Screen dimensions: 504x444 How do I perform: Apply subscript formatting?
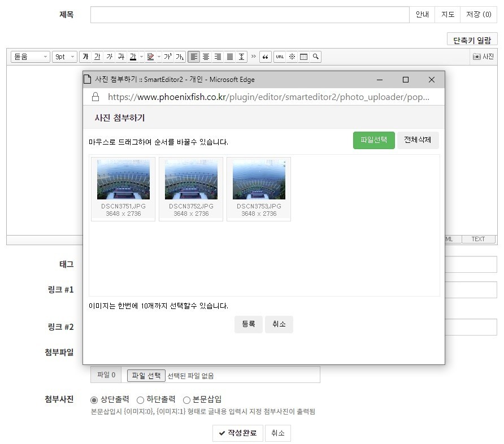click(180, 57)
